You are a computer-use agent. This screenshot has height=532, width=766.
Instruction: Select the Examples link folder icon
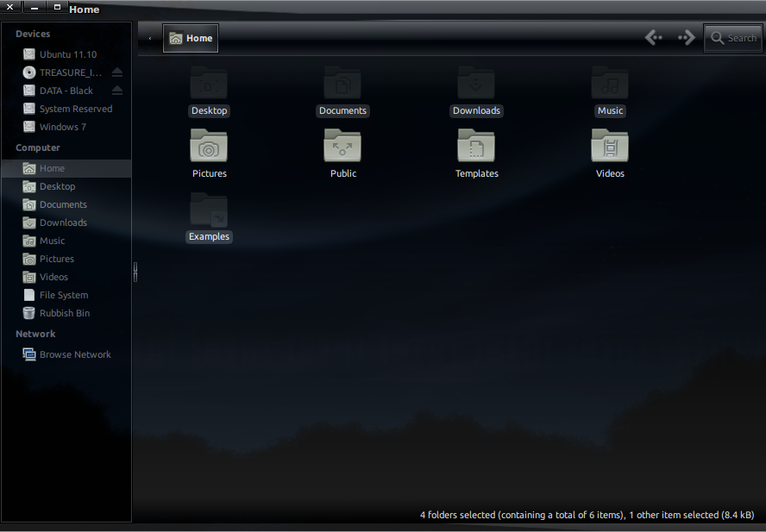(x=209, y=209)
